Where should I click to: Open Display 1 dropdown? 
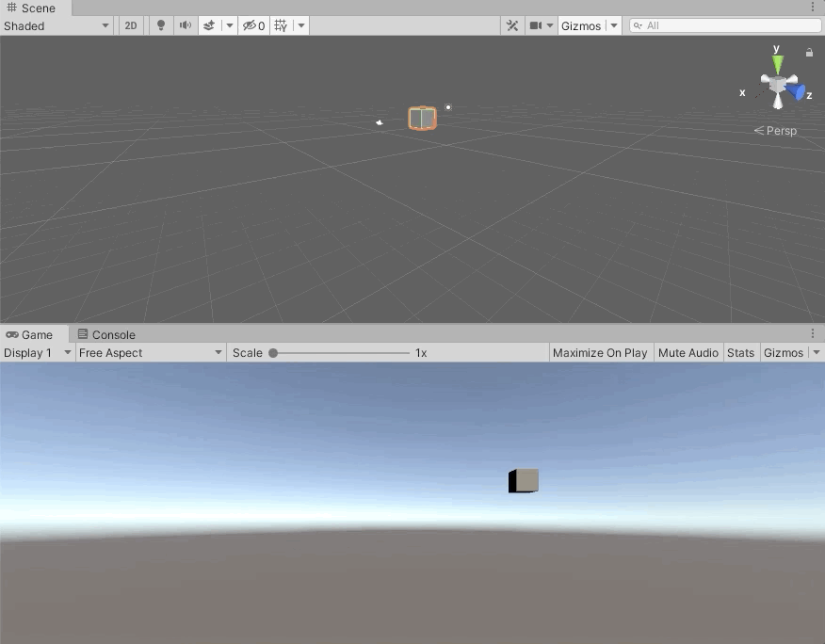click(37, 352)
